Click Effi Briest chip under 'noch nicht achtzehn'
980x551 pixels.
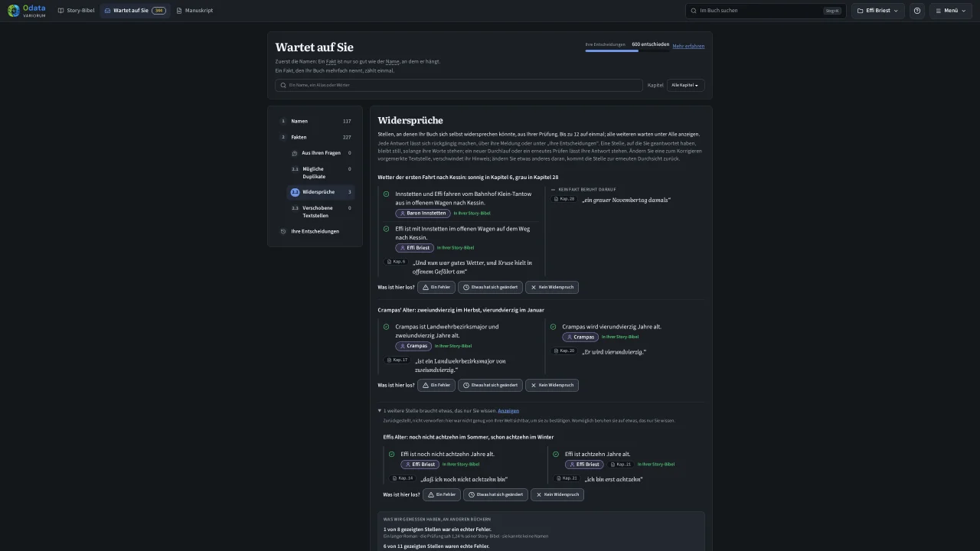[420, 465]
